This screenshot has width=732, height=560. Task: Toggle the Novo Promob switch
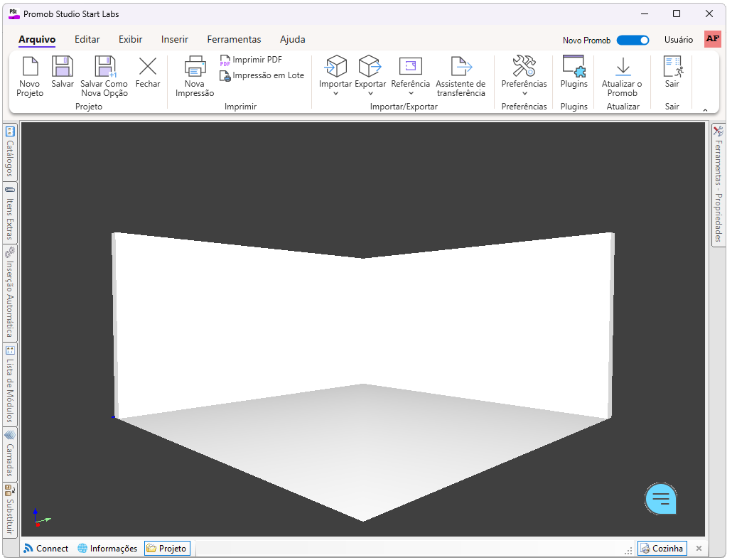click(633, 40)
